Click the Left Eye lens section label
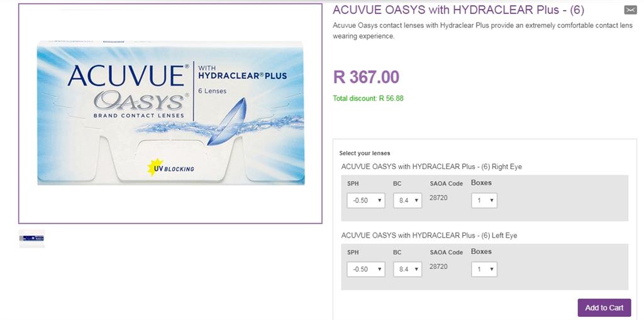The width and height of the screenshot is (644, 320). pyautogui.click(x=429, y=236)
